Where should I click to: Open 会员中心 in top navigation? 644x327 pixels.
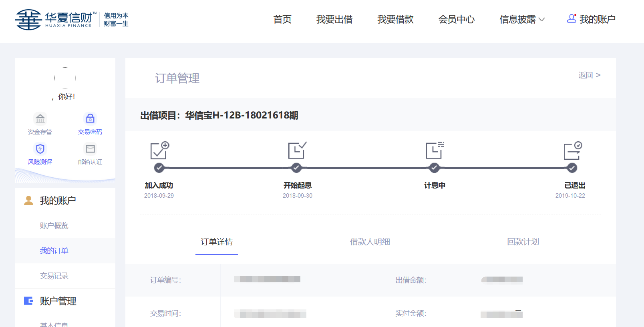[457, 19]
